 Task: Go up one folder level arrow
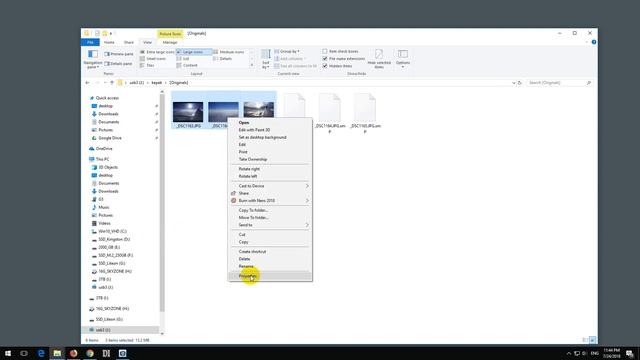tap(112, 83)
